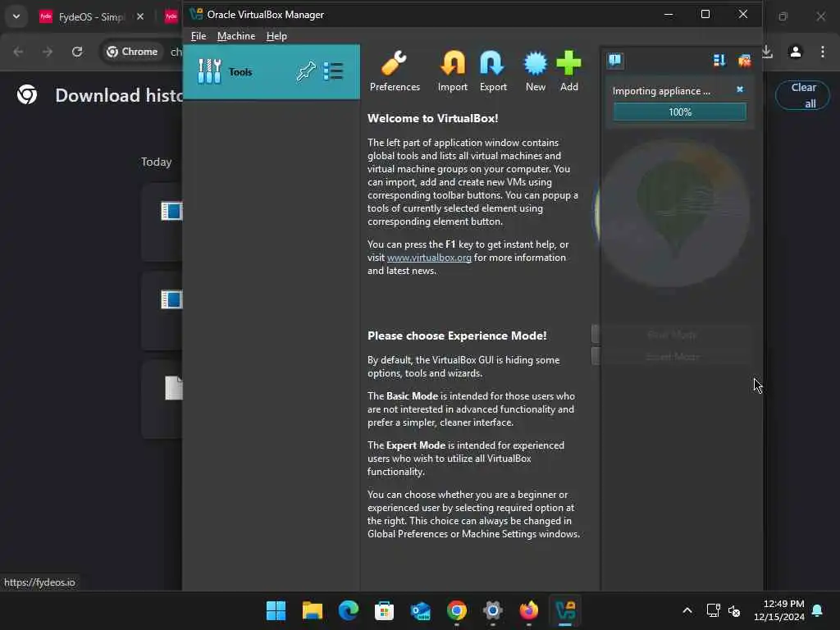This screenshot has width=840, height=630.
Task: Toggle the notification center icon
Action: 615,61
